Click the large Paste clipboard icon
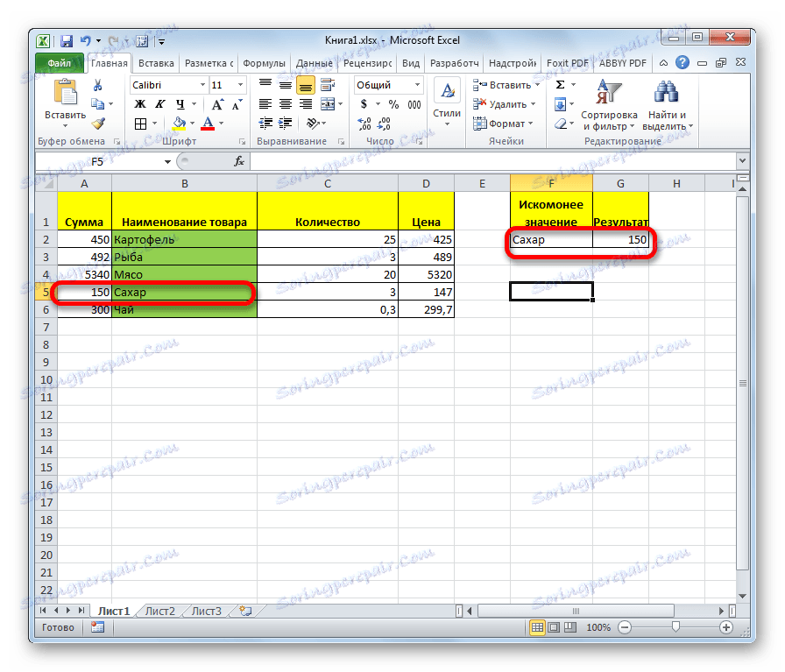785x672 pixels. click(65, 93)
